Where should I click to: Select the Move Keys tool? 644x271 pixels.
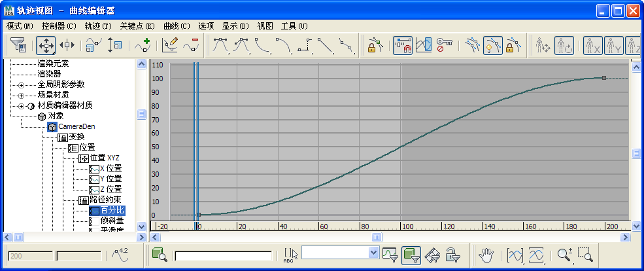(x=46, y=45)
